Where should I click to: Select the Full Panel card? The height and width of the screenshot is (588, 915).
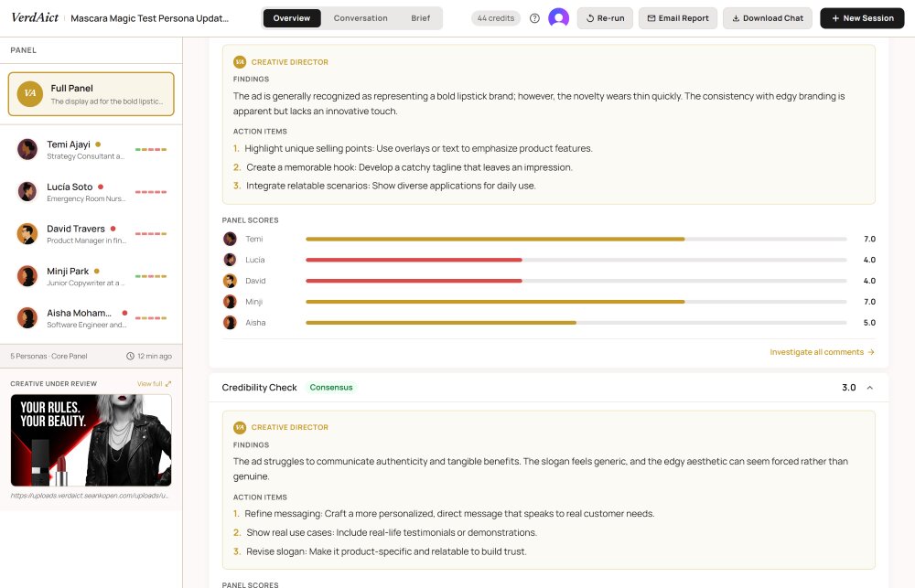click(91, 94)
